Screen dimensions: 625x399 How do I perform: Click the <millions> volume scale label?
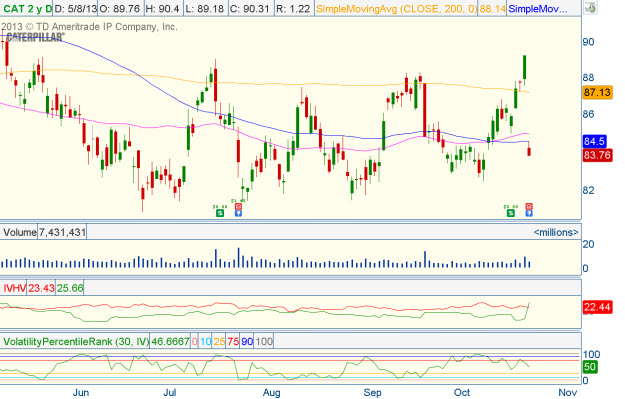[556, 232]
